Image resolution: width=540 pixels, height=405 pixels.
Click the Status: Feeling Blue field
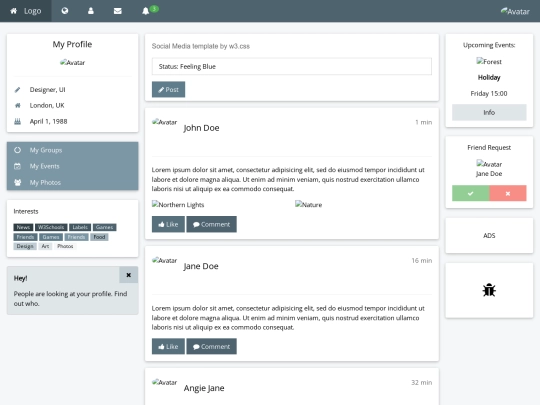point(291,66)
